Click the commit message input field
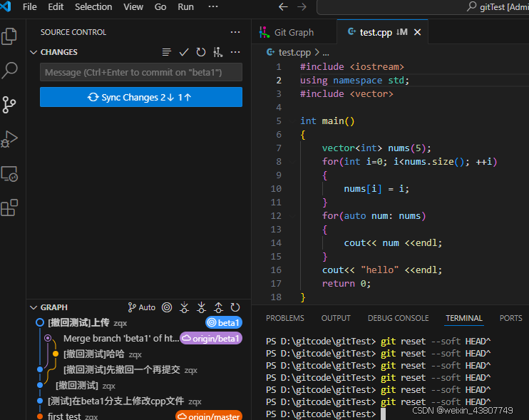The image size is (529, 420). pos(141,72)
